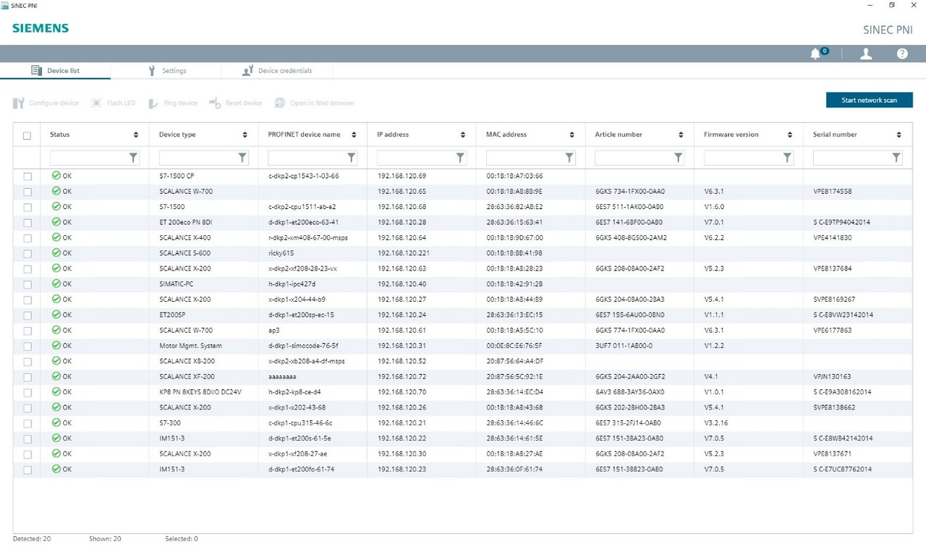Click the Status column filter funnel icon
The width and height of the screenshot is (926, 560).
pos(133,158)
